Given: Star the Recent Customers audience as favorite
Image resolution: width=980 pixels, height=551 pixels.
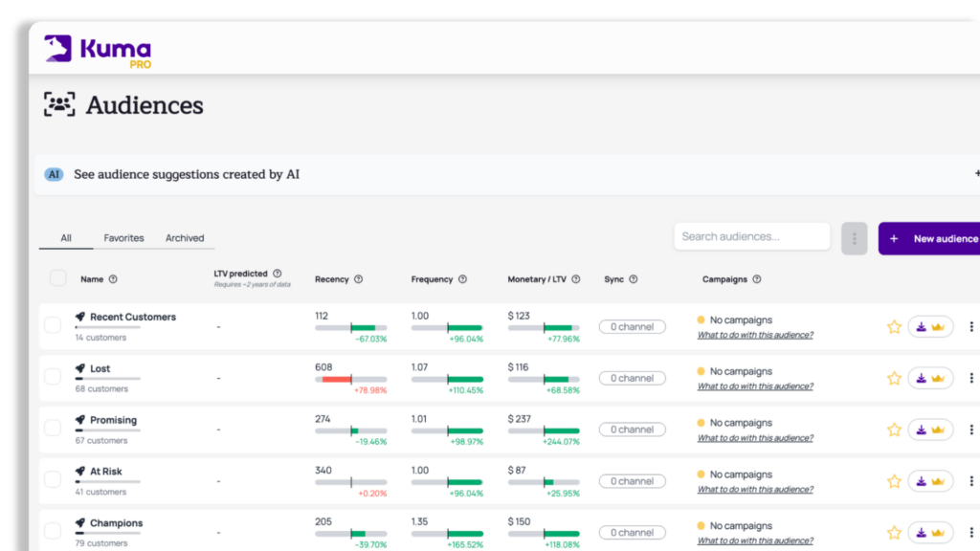Looking at the screenshot, I should (894, 327).
